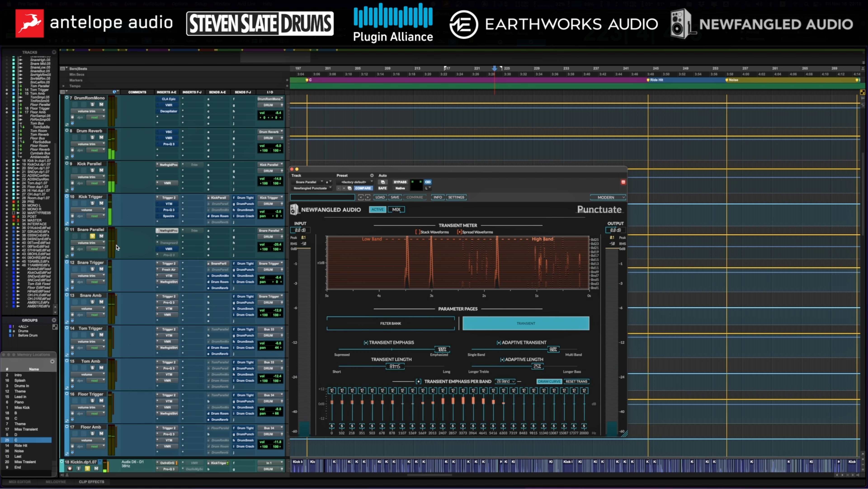Toggle the ACTIVE button in Punctuate
The height and width of the screenshot is (489, 868).
(x=377, y=209)
